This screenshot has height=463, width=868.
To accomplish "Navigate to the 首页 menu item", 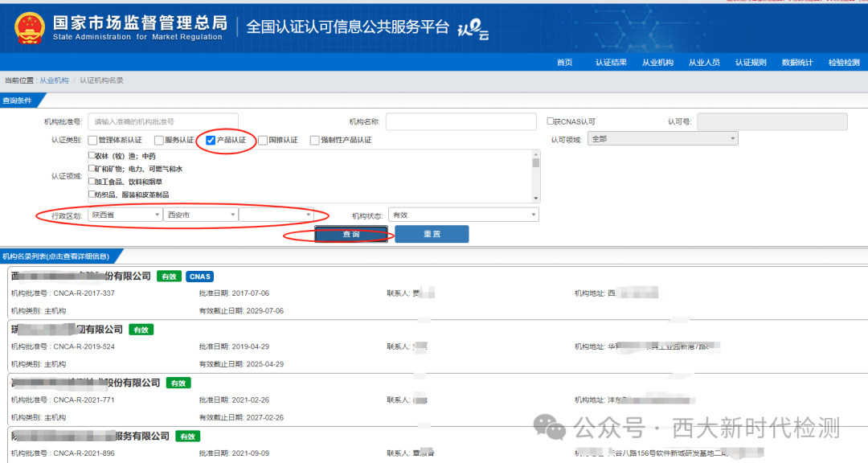I will (x=563, y=60).
